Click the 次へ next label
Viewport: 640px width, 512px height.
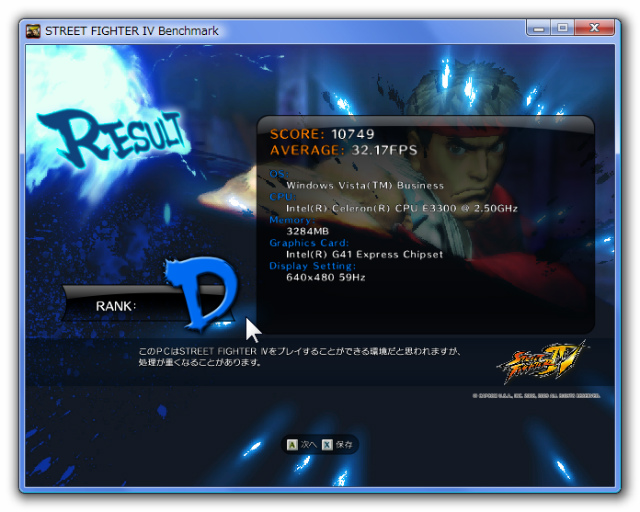point(308,445)
